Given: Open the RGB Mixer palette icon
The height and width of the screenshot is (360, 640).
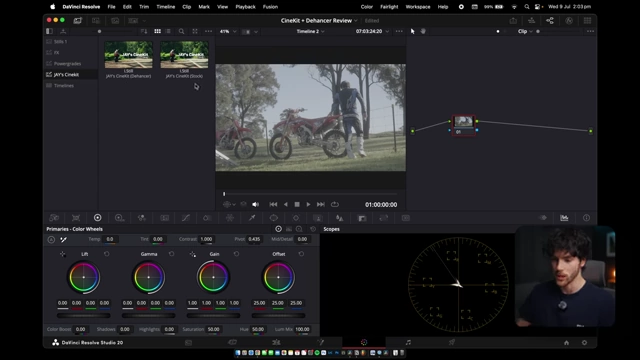Looking at the screenshot, I should [x=142, y=218].
